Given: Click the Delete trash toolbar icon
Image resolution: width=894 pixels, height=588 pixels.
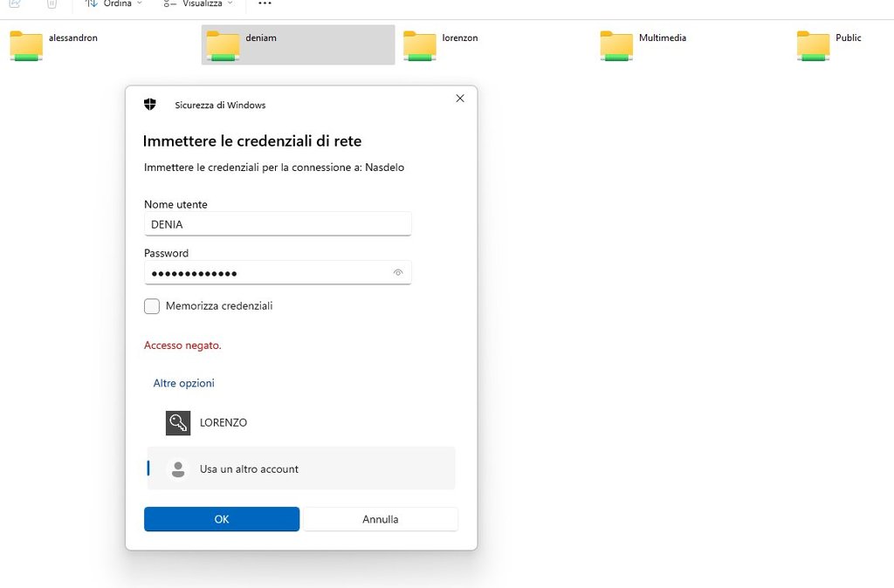Looking at the screenshot, I should point(52,3).
